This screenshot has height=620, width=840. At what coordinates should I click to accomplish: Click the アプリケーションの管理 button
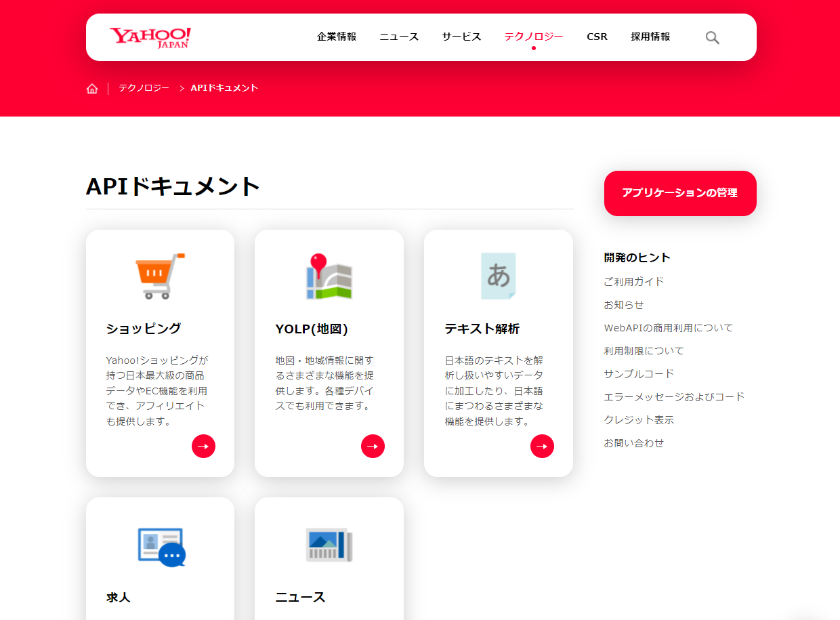[680, 193]
